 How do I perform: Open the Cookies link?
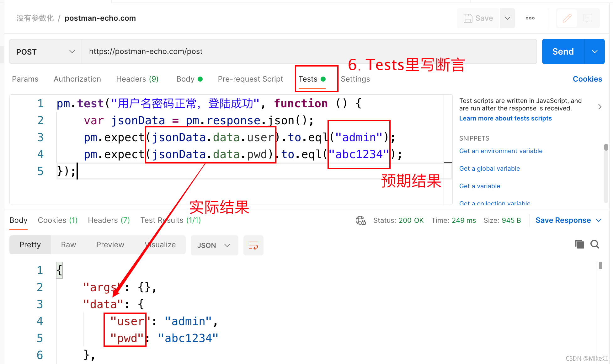pos(587,79)
